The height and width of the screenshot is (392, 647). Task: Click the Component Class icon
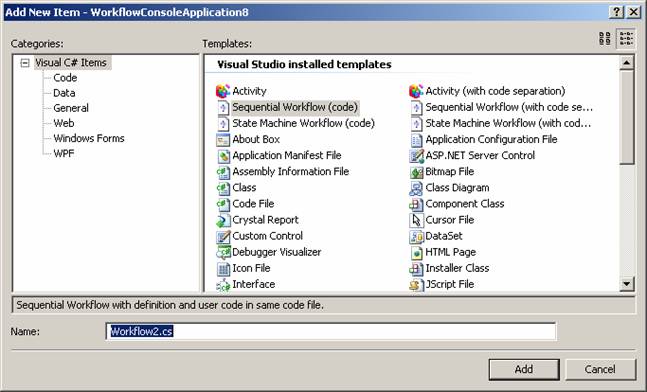pos(416,204)
